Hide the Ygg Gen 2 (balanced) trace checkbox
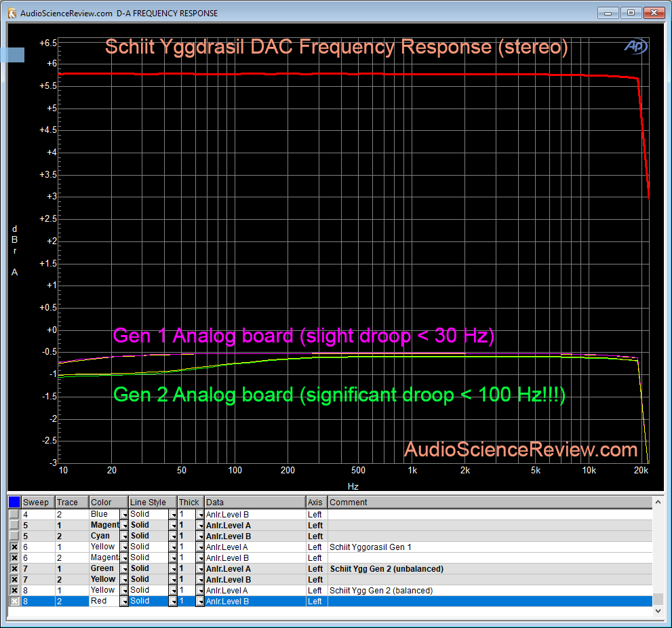Image resolution: width=672 pixels, height=628 pixels. [14, 590]
